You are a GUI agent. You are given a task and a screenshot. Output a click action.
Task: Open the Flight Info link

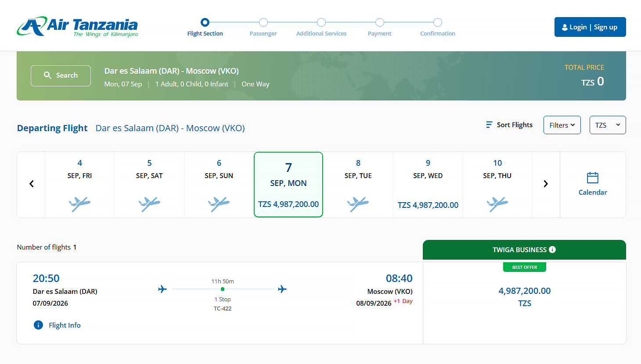(x=65, y=325)
